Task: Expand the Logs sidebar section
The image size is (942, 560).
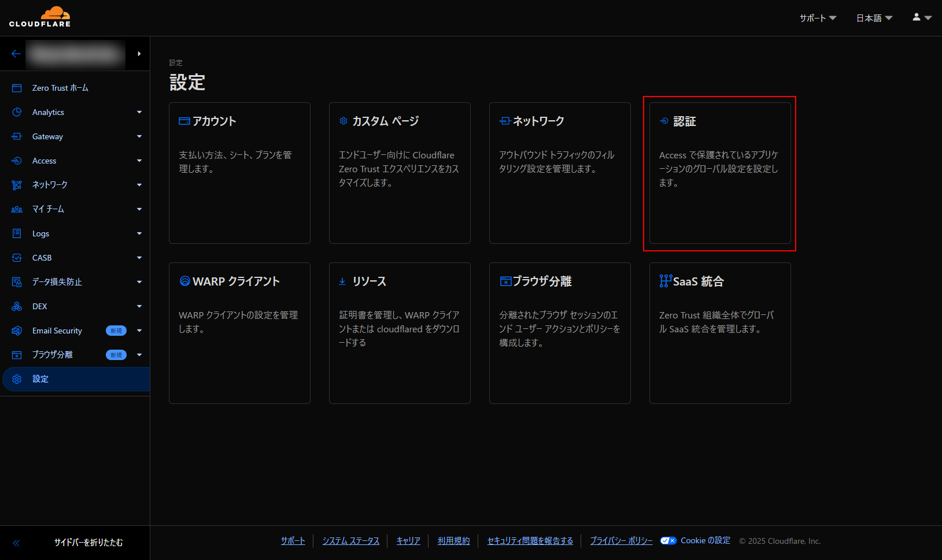Action: pos(139,233)
